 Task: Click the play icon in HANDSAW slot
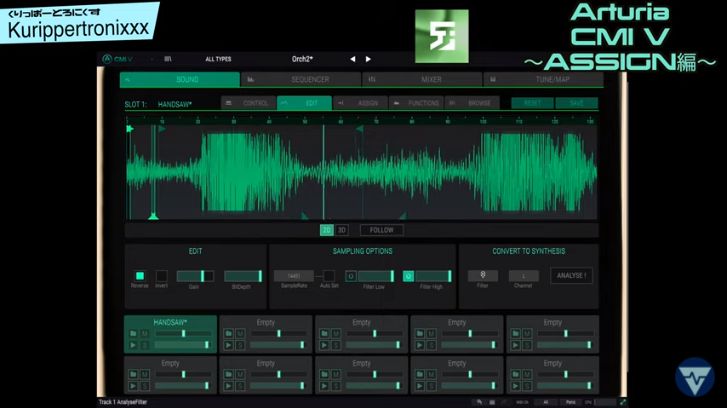pyautogui.click(x=133, y=345)
